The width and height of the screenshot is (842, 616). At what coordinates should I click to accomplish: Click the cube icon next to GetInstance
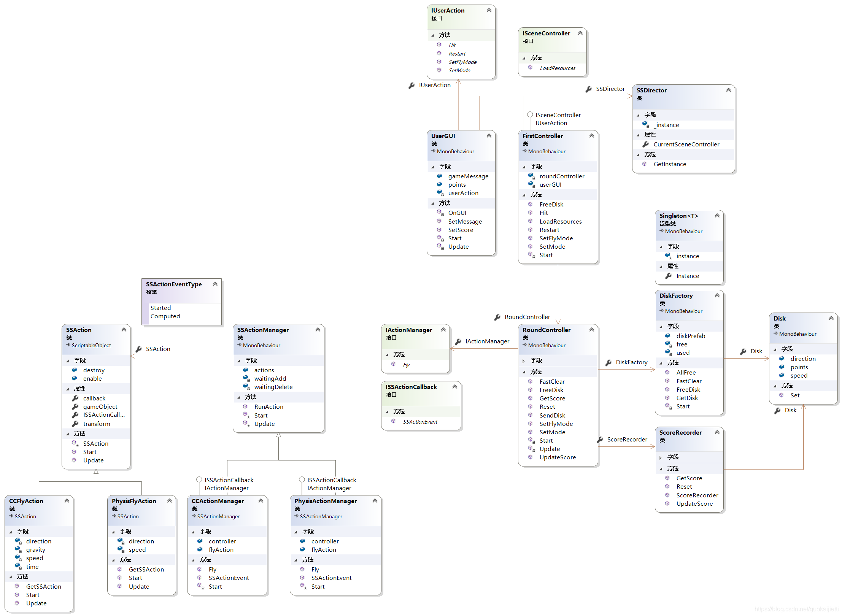click(x=644, y=164)
